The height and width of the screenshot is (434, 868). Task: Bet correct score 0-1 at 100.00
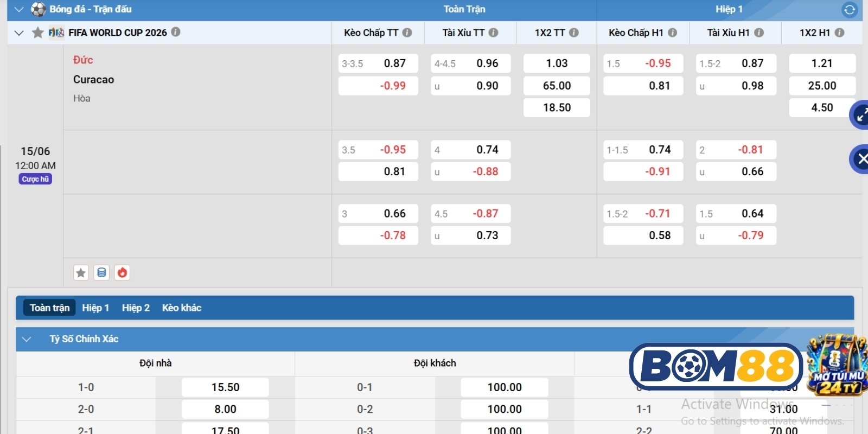click(505, 387)
